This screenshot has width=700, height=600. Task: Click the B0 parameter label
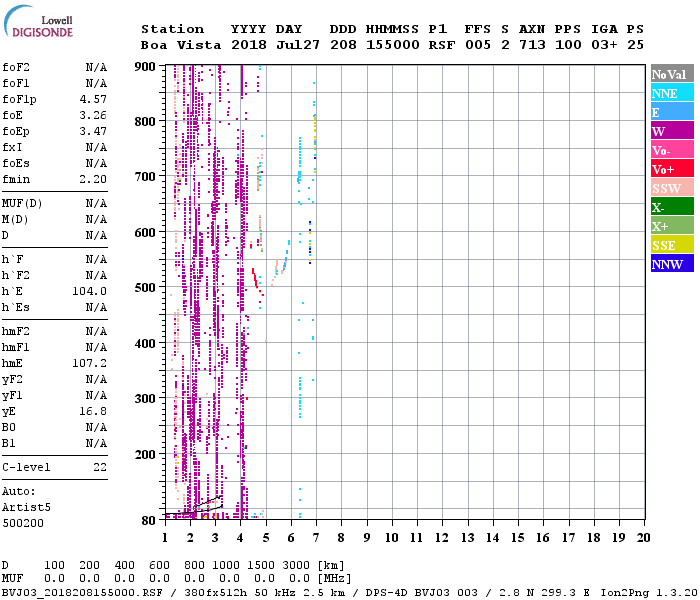click(x=9, y=427)
